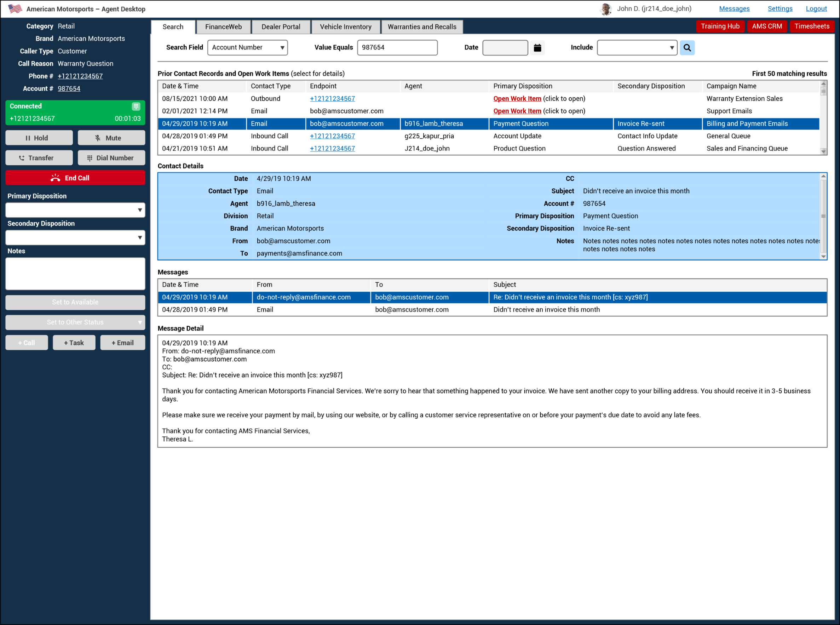This screenshot has height=625, width=840.
Task: End the active call
Action: click(x=75, y=177)
